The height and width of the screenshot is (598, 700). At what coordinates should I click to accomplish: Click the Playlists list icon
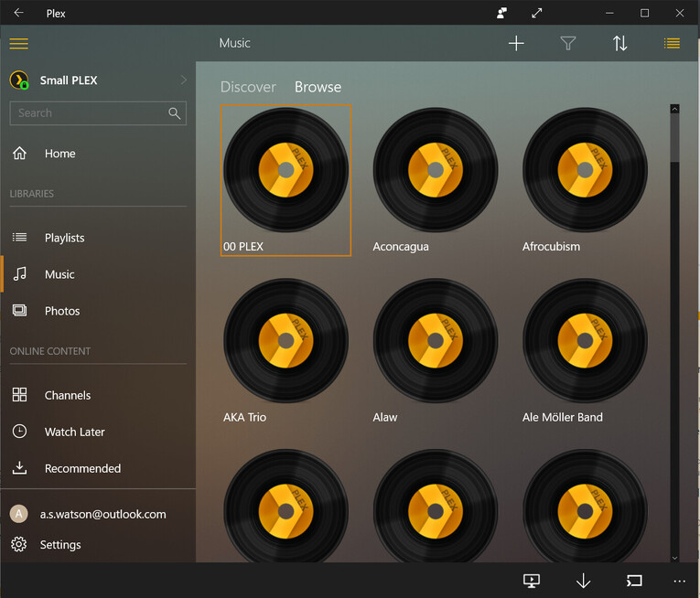19,238
